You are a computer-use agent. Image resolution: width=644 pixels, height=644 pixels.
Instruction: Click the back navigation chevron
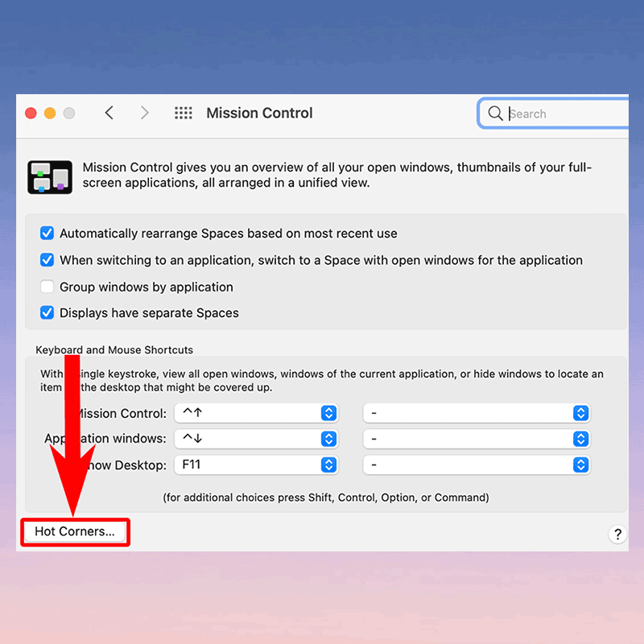click(x=109, y=113)
